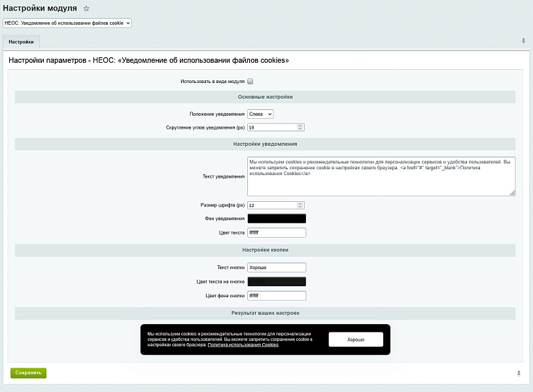Switch to the Настройки tab

pos(22,41)
